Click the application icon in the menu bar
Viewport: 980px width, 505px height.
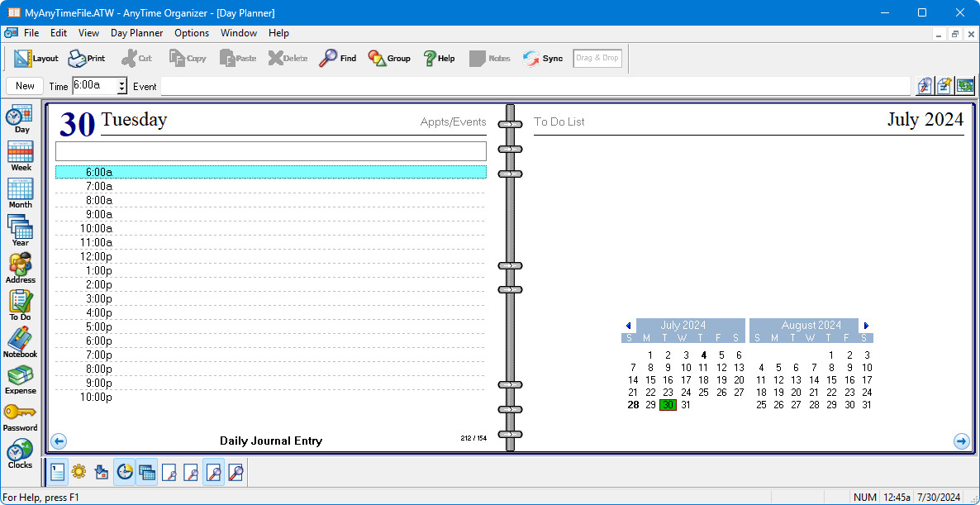(x=11, y=33)
